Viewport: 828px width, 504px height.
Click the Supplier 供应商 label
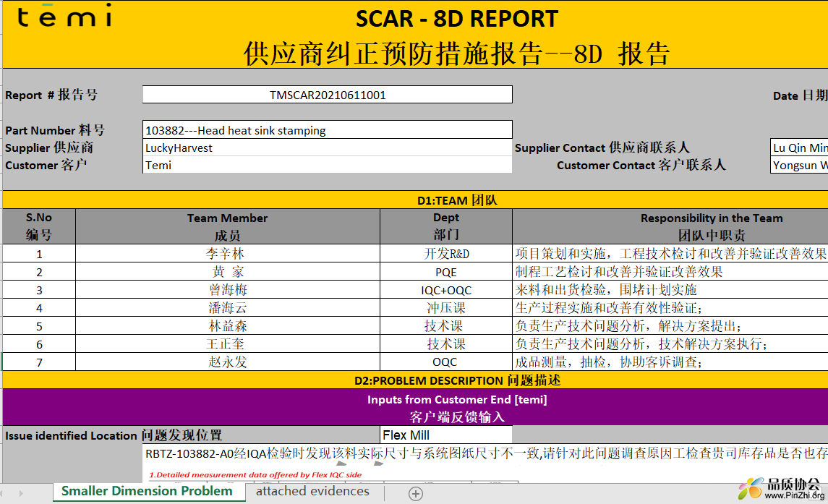[49, 148]
